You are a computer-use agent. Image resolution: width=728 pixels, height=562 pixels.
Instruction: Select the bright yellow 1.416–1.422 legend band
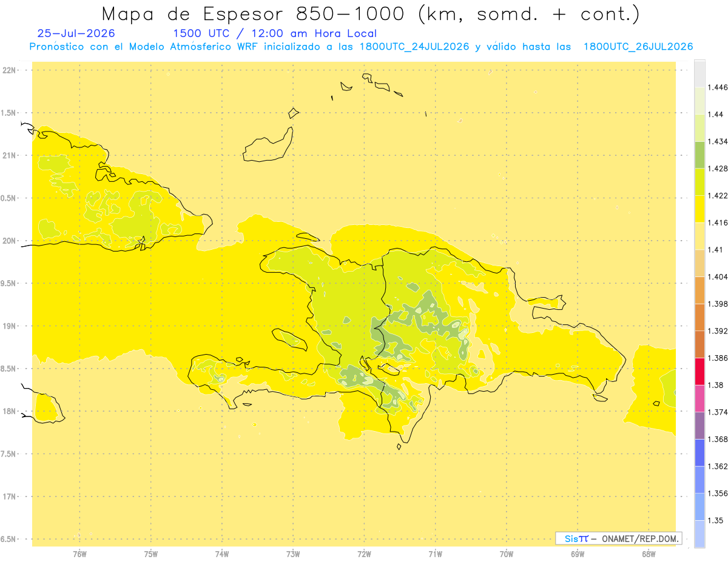click(x=699, y=209)
